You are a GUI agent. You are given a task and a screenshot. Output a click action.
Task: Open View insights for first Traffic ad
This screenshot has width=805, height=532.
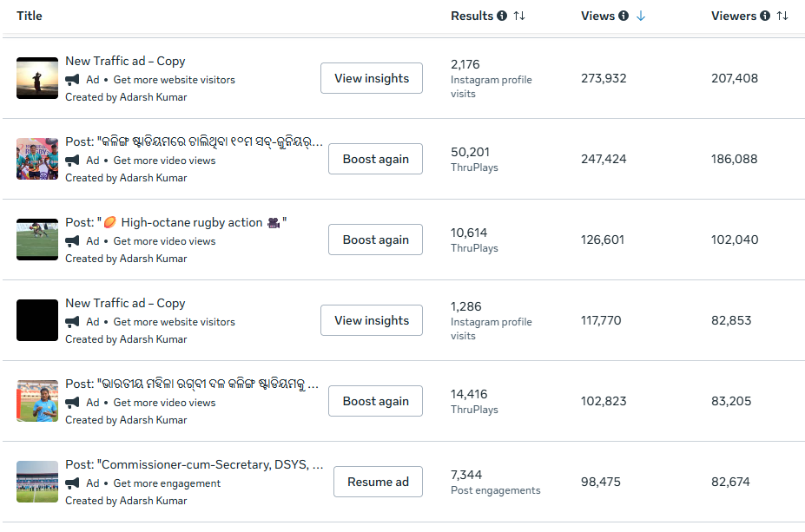point(371,78)
